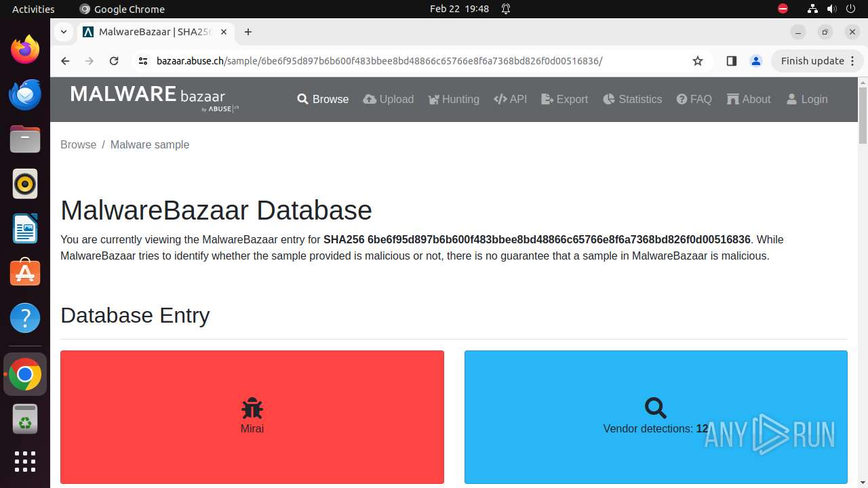
Task: Open the Statistics navigation item
Action: click(632, 99)
